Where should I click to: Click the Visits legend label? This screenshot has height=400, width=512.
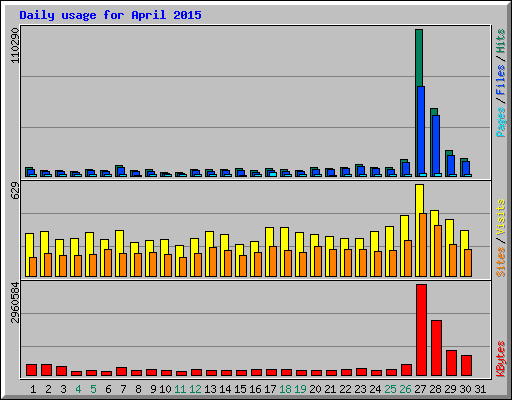point(501,217)
